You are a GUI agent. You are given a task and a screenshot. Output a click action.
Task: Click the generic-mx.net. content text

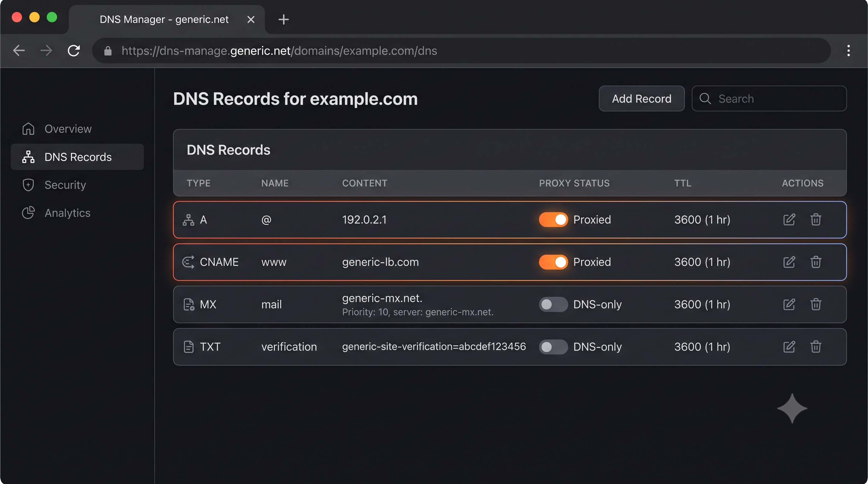click(x=382, y=298)
